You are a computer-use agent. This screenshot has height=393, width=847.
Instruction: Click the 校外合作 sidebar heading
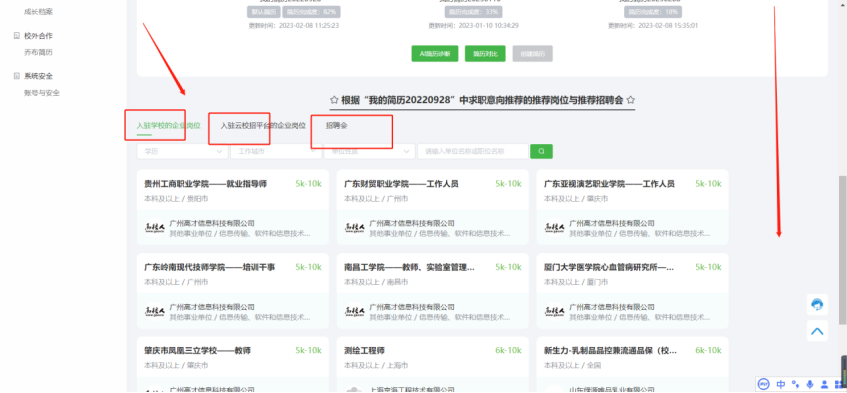[x=38, y=36]
